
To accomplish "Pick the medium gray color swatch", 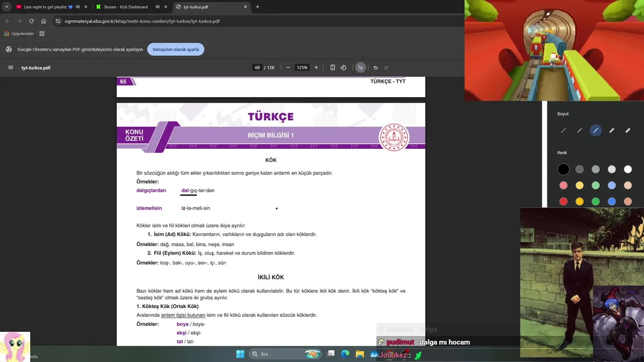I will (596, 169).
